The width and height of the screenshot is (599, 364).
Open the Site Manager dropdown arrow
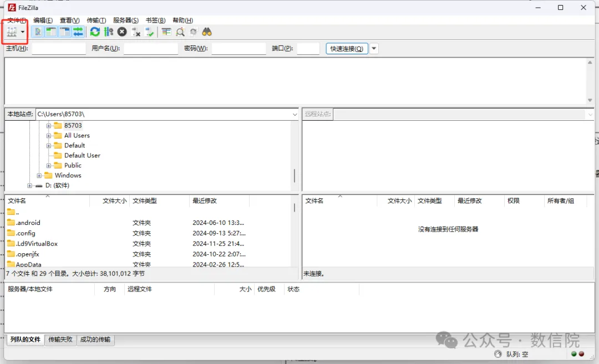23,32
